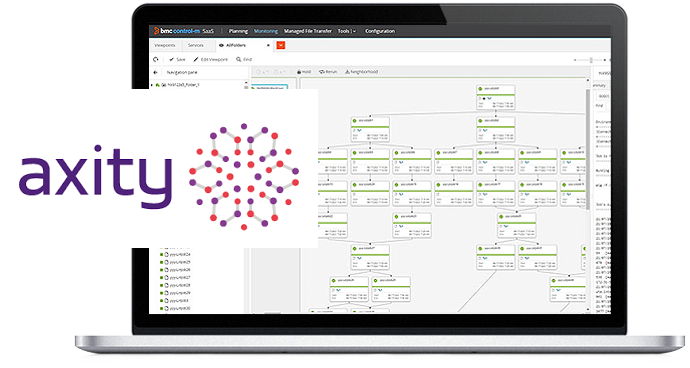
Task: Click the zoom slider handle
Action: coord(591,59)
